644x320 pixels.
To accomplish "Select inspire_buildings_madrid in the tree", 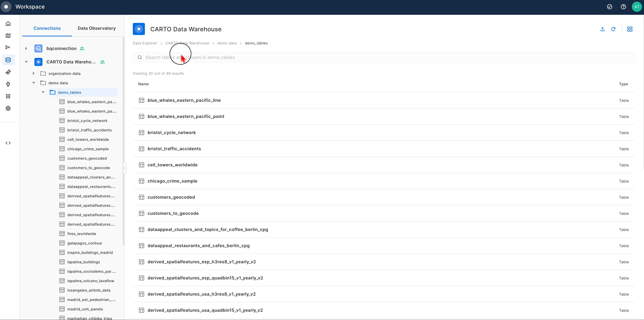I will pos(90,253).
